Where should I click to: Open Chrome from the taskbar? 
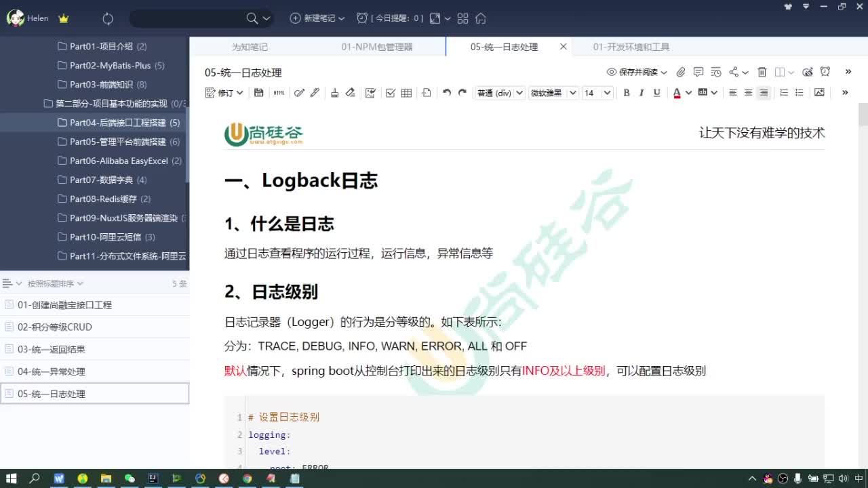(x=248, y=478)
